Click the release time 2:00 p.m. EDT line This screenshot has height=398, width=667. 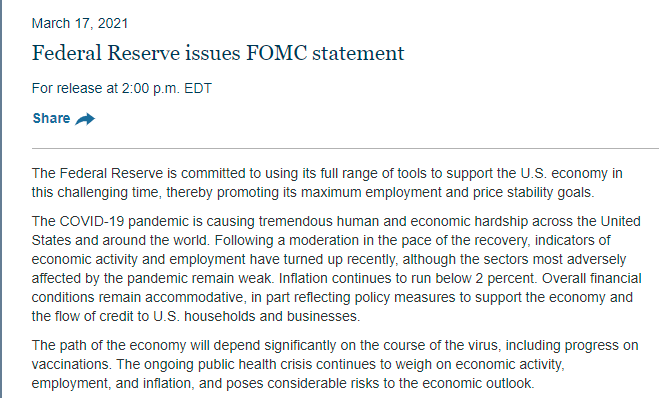pyautogui.click(x=122, y=88)
